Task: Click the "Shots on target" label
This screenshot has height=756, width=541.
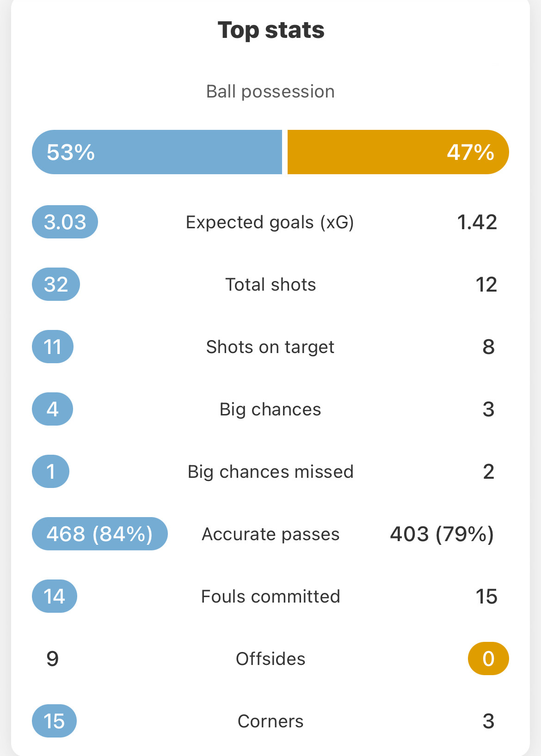Action: point(270,347)
